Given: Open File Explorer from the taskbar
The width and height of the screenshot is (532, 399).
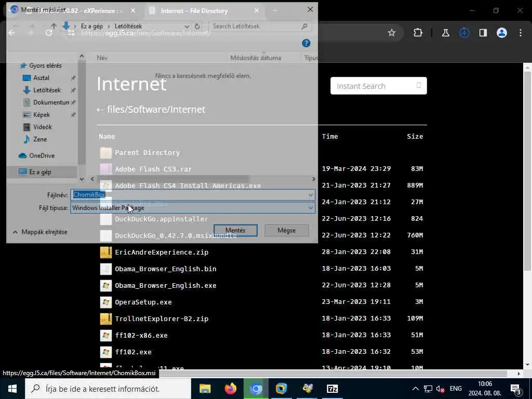Looking at the screenshot, I should (x=205, y=389).
